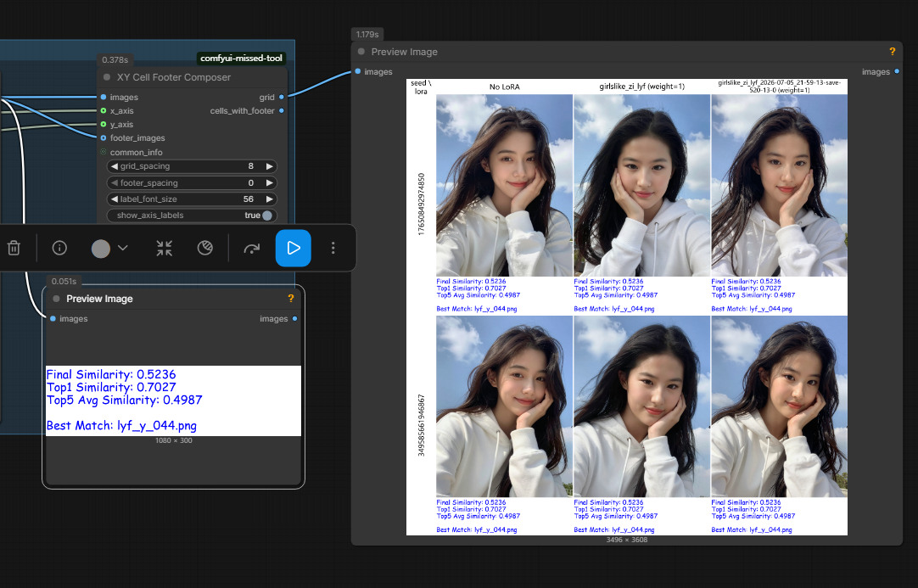This screenshot has height=588, width=918.
Task: Click the grid output port
Action: 282,97
